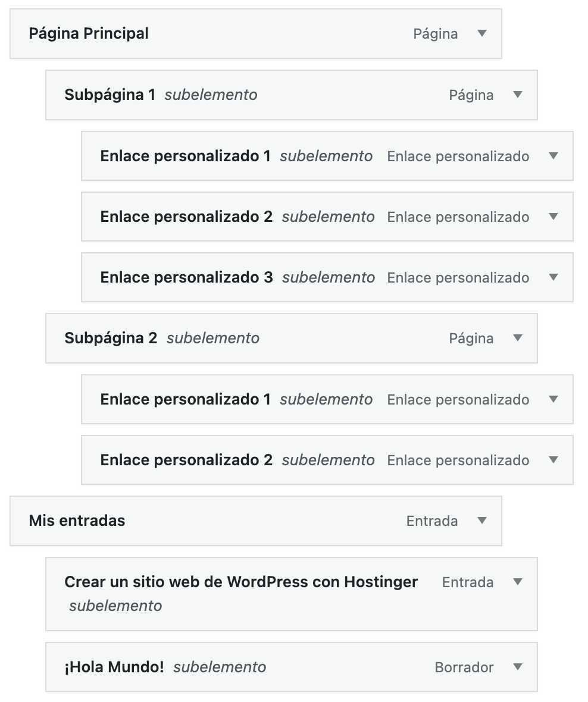Image resolution: width=588 pixels, height=702 pixels.
Task: Expand the ¡Hola Mundo! draft item
Action: click(x=518, y=667)
